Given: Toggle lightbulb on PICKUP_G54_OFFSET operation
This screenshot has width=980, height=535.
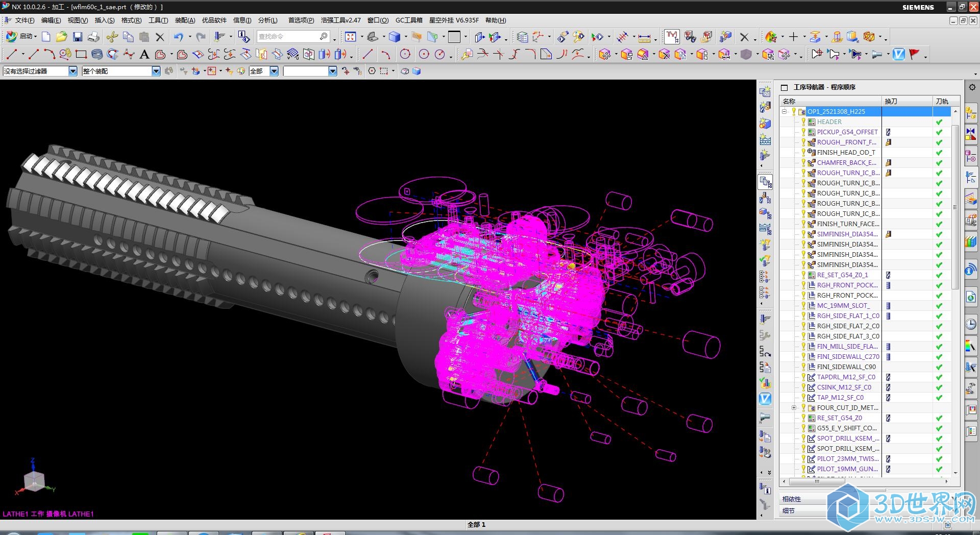Looking at the screenshot, I should (803, 132).
